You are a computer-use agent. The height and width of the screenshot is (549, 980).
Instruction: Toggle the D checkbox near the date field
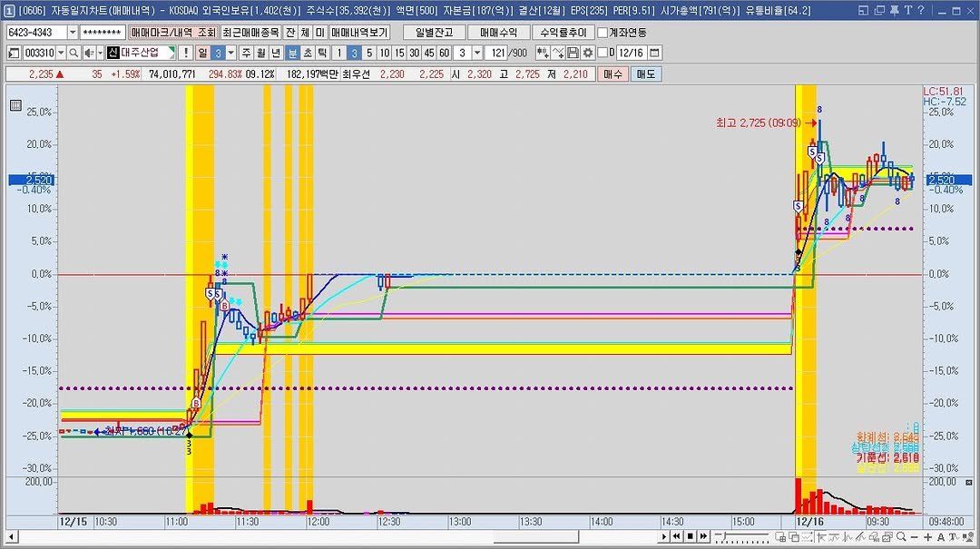click(x=603, y=53)
